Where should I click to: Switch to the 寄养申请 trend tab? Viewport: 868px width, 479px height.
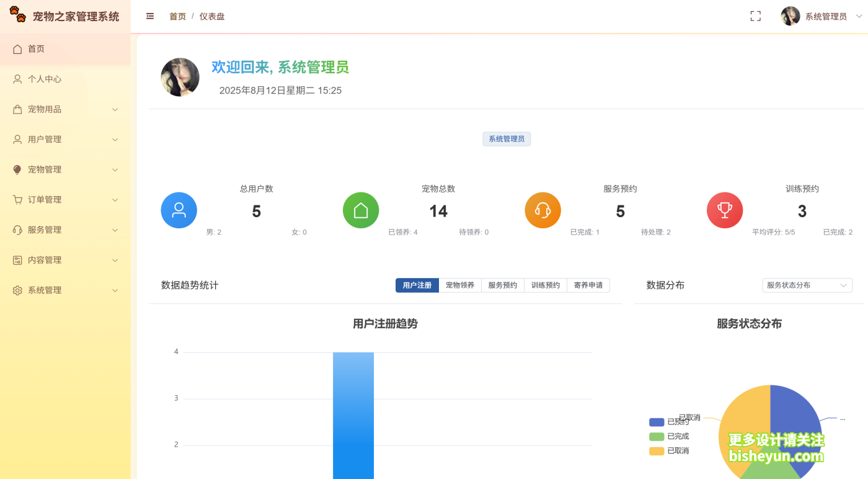(588, 285)
